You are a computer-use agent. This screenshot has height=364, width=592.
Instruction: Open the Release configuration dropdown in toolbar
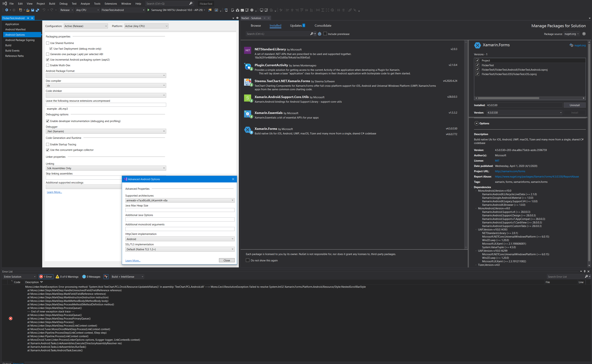67,10
